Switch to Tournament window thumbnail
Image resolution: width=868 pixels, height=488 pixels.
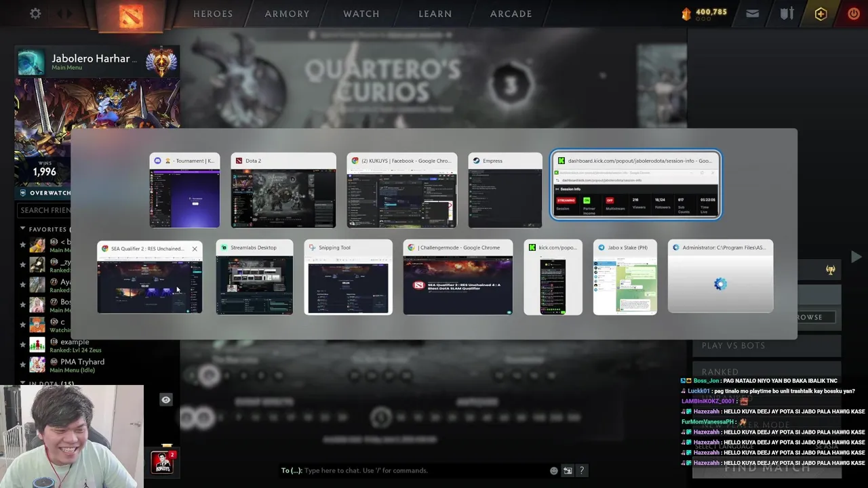(x=184, y=190)
